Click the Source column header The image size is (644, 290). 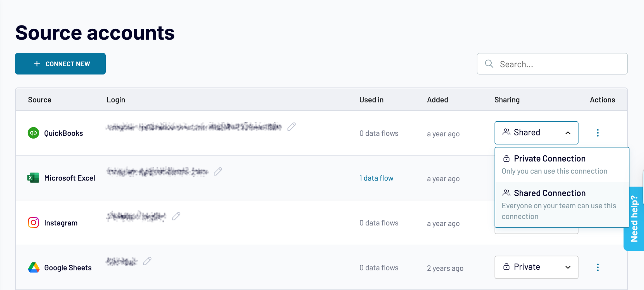point(40,100)
